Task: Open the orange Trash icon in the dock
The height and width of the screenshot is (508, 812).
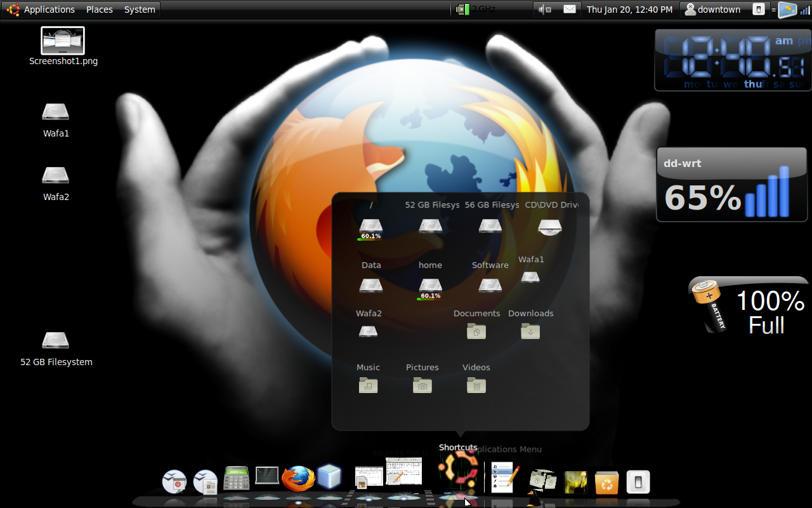Action: (606, 483)
